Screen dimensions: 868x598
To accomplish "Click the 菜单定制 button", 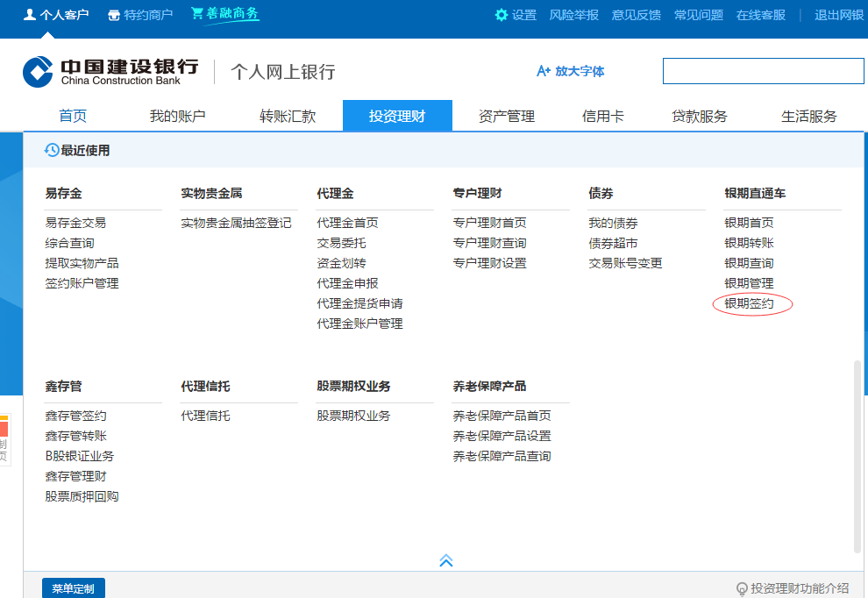I will pos(73,588).
